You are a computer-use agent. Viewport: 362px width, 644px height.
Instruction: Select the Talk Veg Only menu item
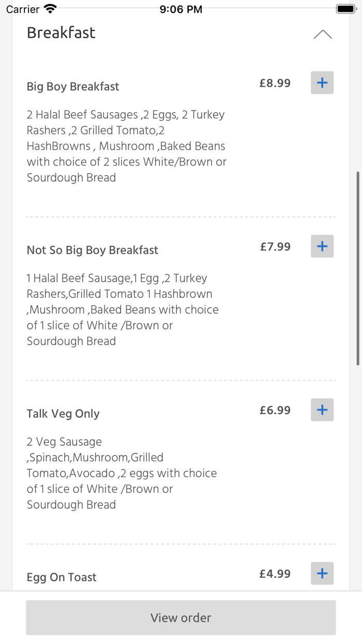63,413
